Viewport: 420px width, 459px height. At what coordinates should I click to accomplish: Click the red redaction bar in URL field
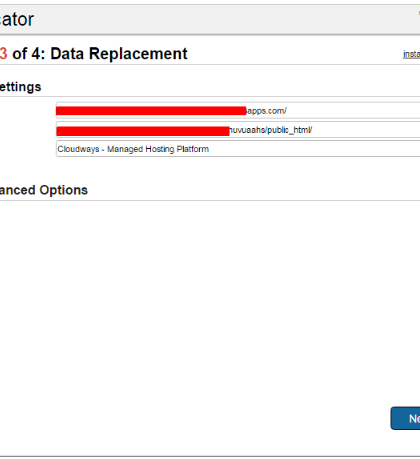151,111
